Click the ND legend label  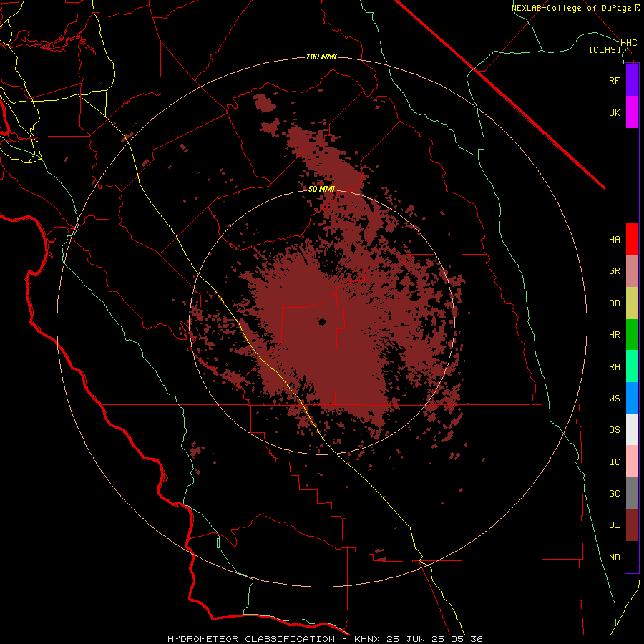click(x=614, y=557)
